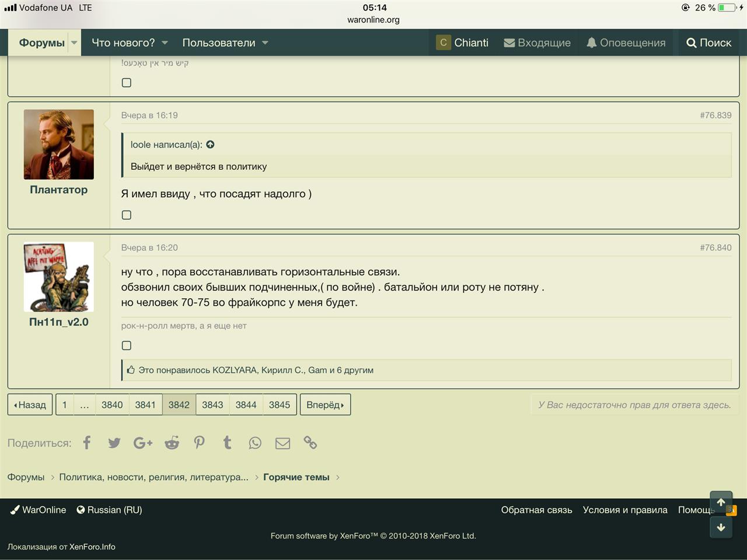The height and width of the screenshot is (560, 747).
Task: Copy thread link icon
Action: (x=310, y=443)
